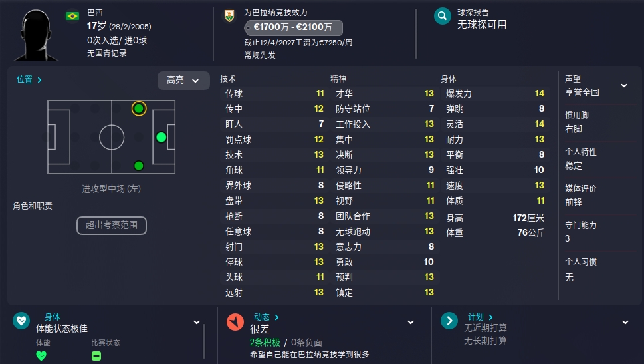The image size is (644, 364).
Task: Expand the 身体 fitness panel chevron
Action: (197, 323)
